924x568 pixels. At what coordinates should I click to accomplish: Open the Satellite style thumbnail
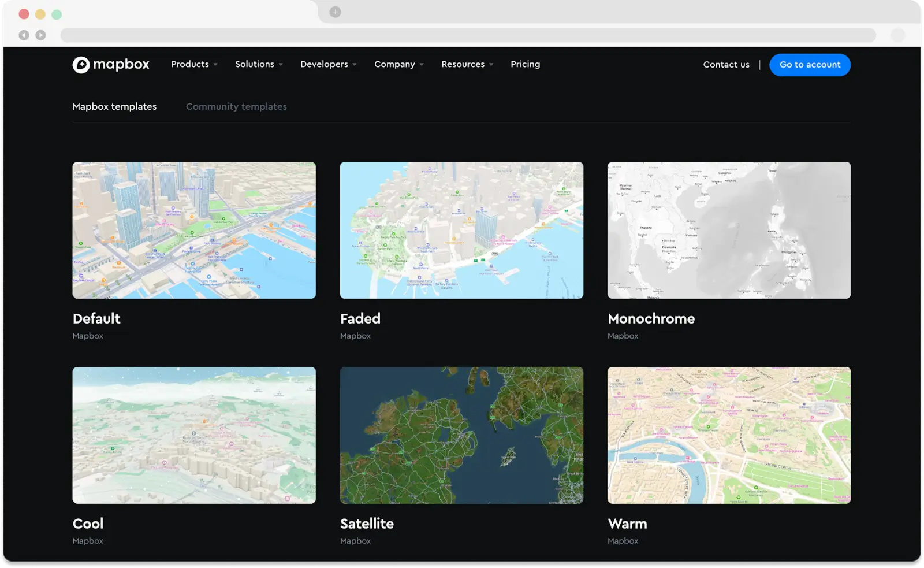[461, 435]
